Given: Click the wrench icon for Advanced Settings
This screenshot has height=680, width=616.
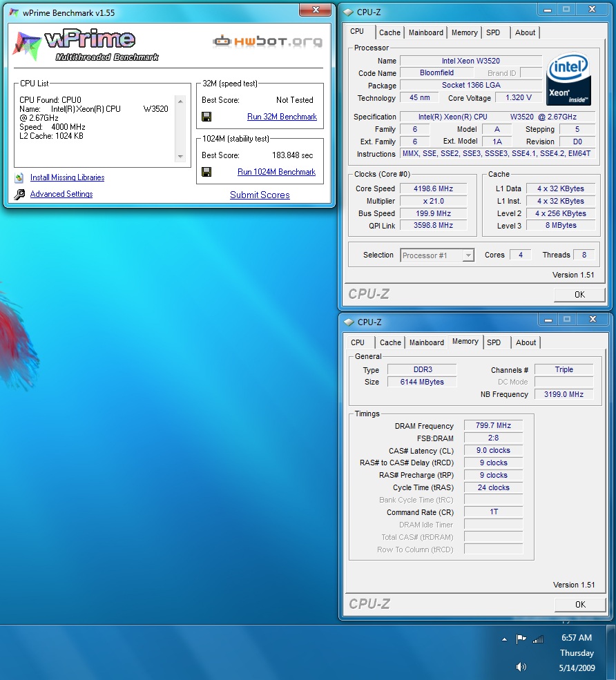Looking at the screenshot, I should click(19, 194).
